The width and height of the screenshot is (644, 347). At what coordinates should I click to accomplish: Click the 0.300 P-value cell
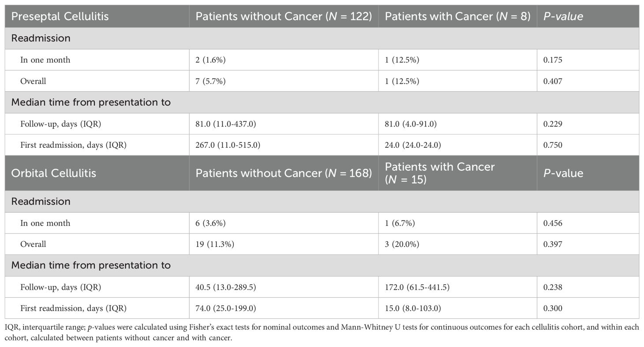click(x=553, y=308)
